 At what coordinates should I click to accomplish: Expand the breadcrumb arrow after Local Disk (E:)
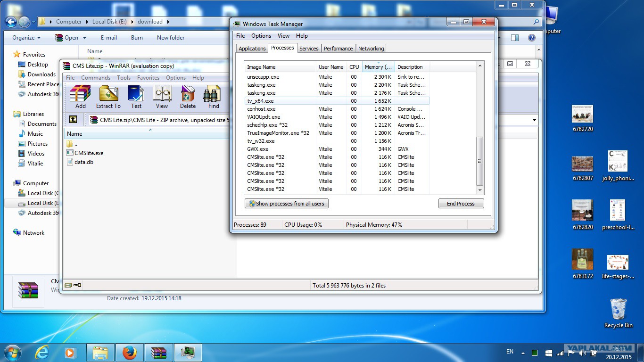coord(132,22)
